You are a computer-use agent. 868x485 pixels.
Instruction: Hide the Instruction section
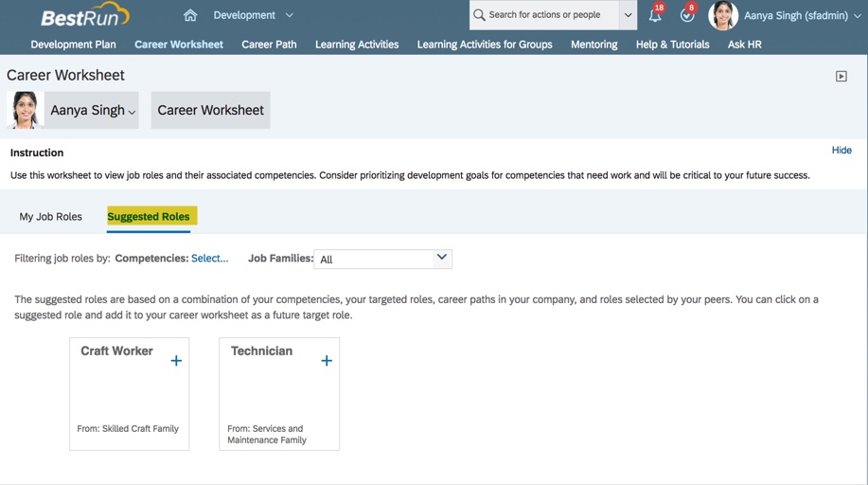tap(841, 151)
